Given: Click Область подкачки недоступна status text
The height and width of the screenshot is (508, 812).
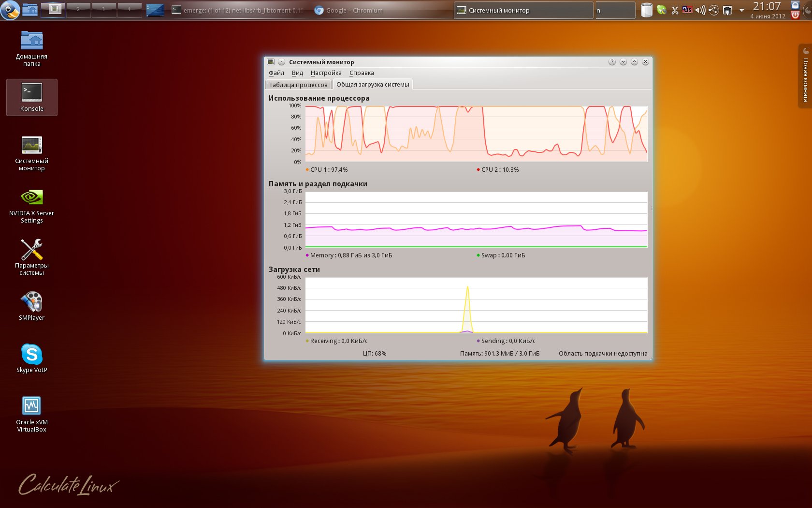Looking at the screenshot, I should point(603,354).
